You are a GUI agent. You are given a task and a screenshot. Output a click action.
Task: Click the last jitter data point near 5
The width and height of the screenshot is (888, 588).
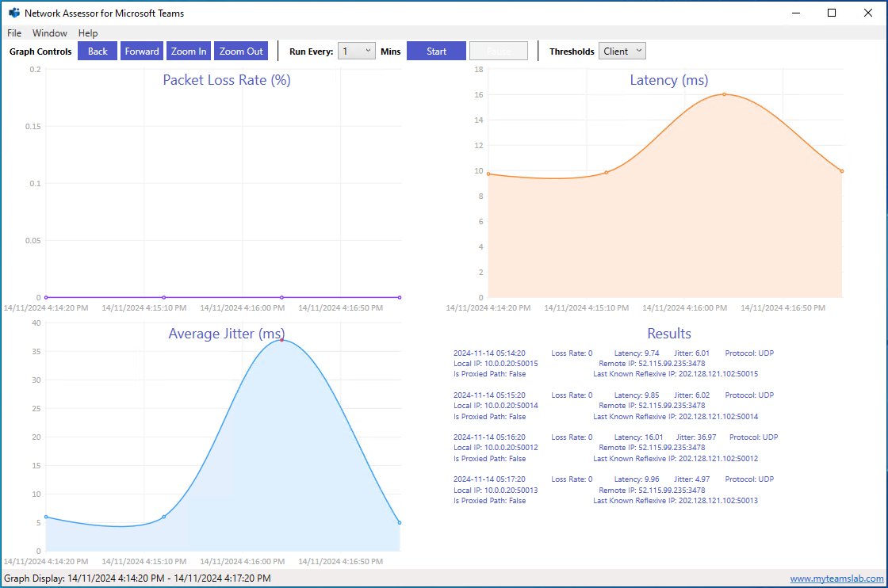(x=400, y=522)
